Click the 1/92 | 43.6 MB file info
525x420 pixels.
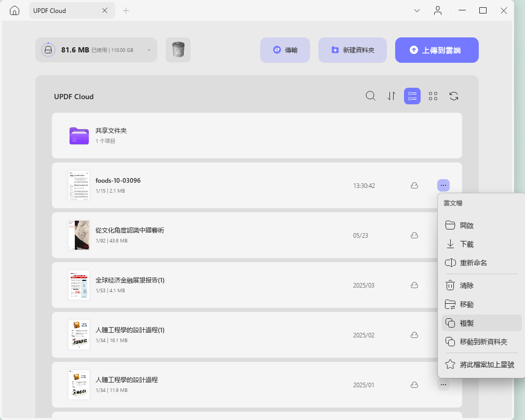click(x=112, y=240)
